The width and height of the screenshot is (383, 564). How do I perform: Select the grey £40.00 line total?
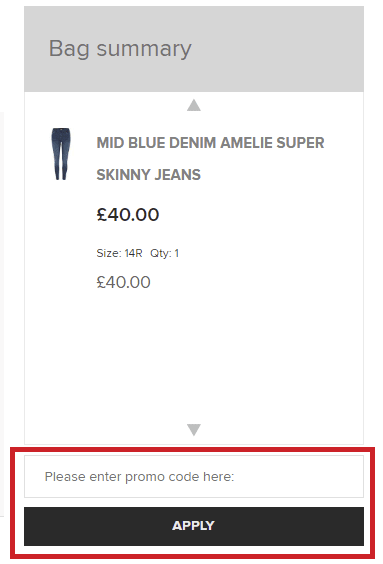123,282
